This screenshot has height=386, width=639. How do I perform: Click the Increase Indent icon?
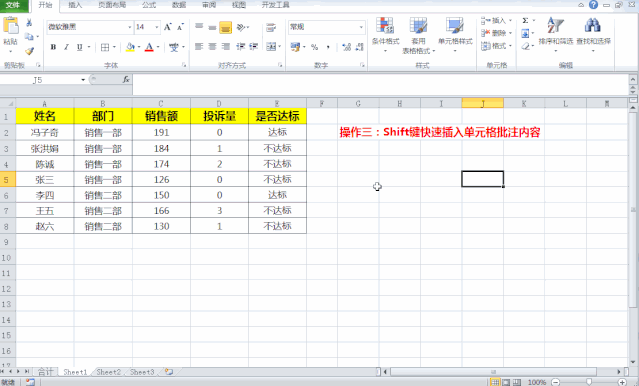click(253, 47)
